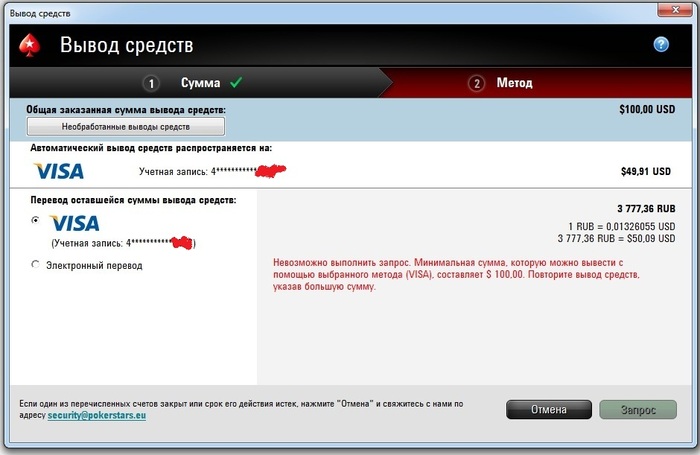700x455 pixels.
Task: Click the rate line 1 RUB = 0,01326055 USD
Action: click(621, 226)
